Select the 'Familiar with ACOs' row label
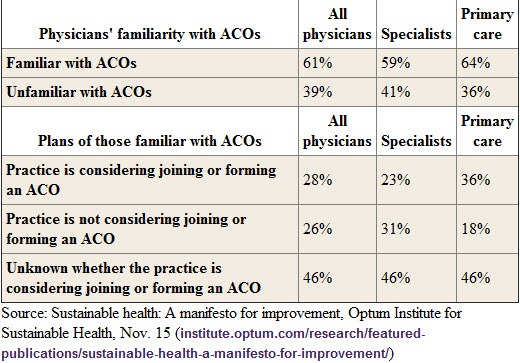Image resolution: width=520 pixels, height=363 pixels. click(x=71, y=63)
